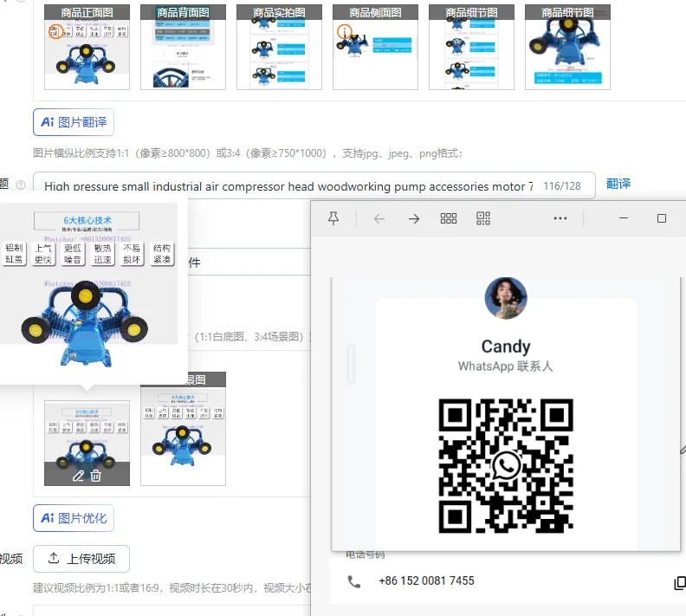The height and width of the screenshot is (616, 686).
Task: Click the AI 图片翻译 button
Action: click(74, 122)
